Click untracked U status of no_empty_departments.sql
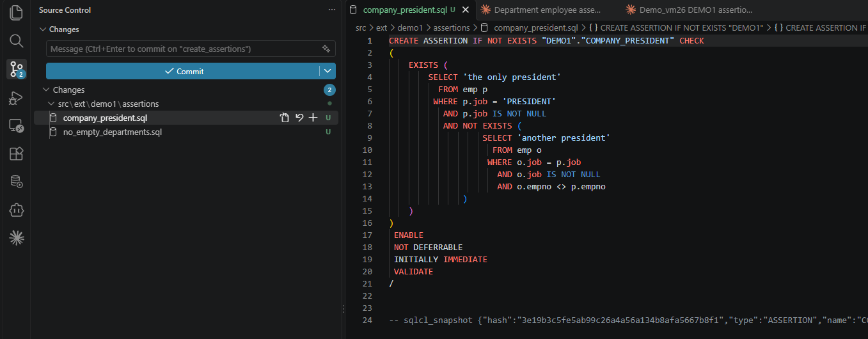 tap(328, 132)
